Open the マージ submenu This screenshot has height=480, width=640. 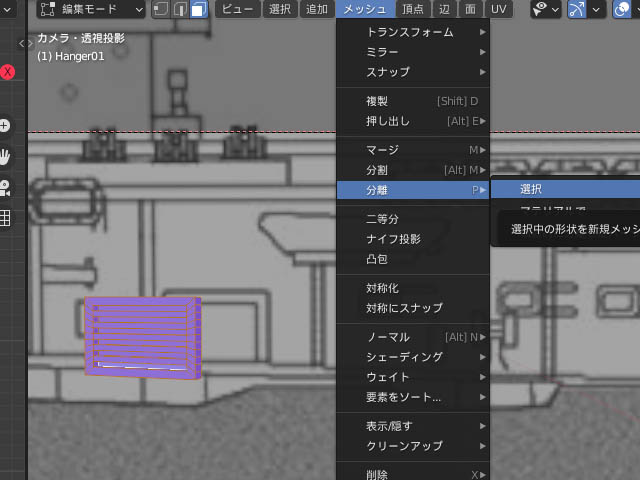pyautogui.click(x=413, y=150)
